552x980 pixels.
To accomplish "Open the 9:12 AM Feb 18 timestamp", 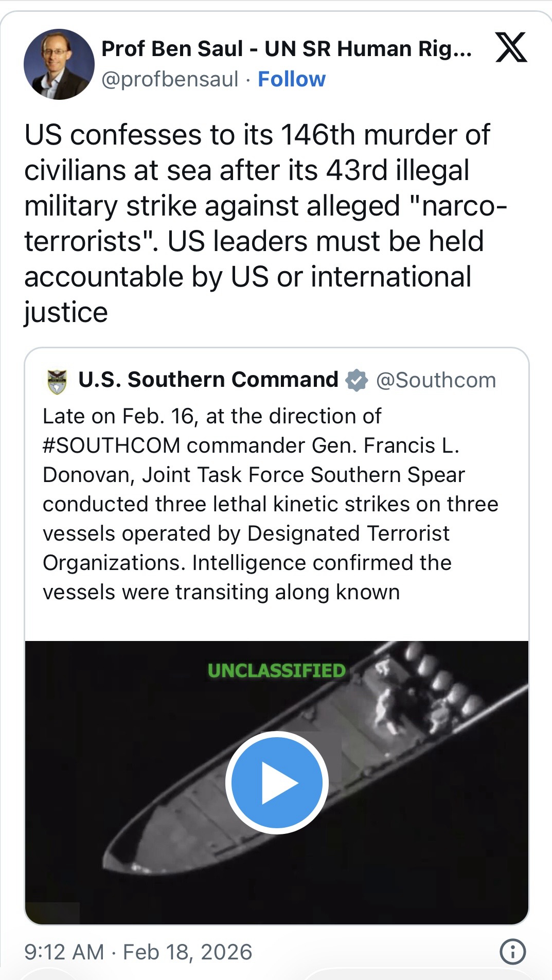I will pos(138,952).
